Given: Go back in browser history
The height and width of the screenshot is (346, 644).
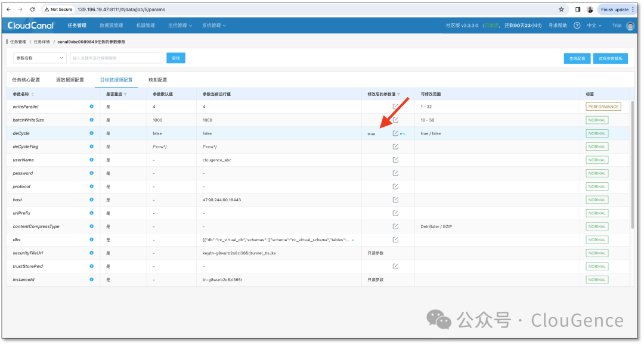Looking at the screenshot, I should (x=8, y=10).
